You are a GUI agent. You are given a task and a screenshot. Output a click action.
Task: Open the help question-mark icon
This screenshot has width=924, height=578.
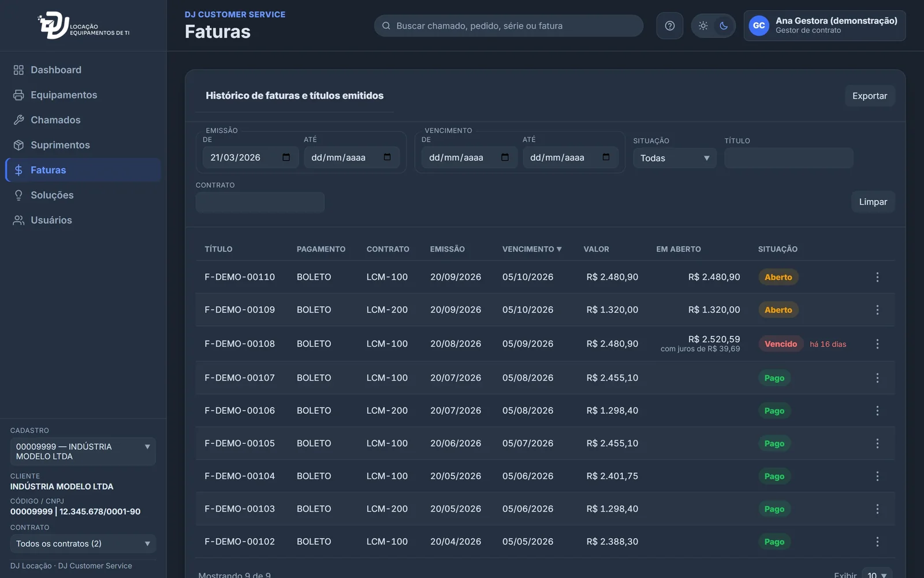click(x=669, y=25)
